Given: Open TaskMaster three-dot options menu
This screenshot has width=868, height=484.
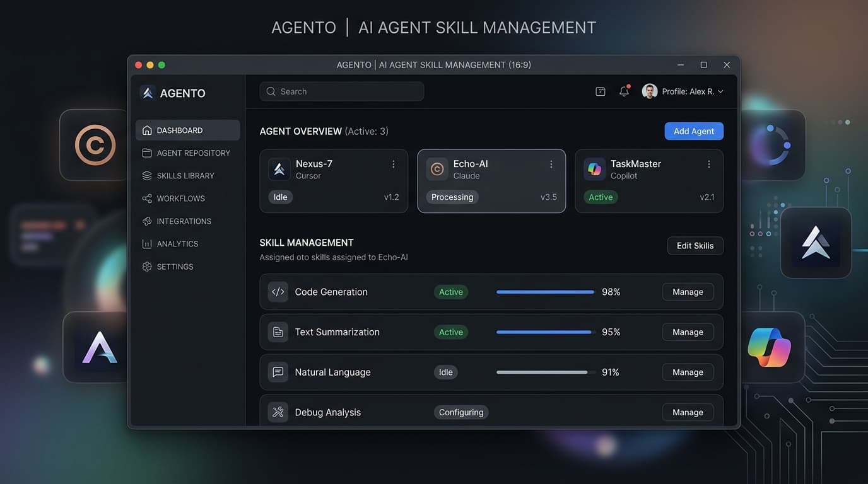Looking at the screenshot, I should pos(709,164).
